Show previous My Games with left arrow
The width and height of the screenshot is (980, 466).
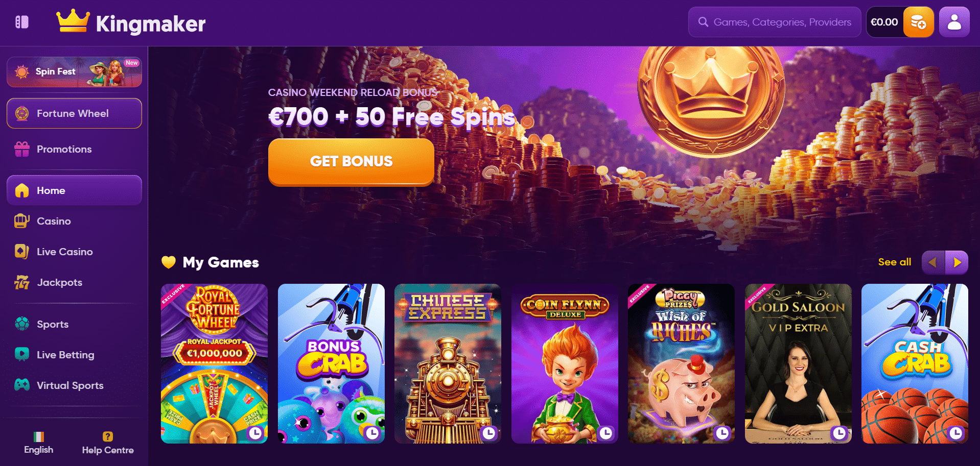tap(933, 262)
